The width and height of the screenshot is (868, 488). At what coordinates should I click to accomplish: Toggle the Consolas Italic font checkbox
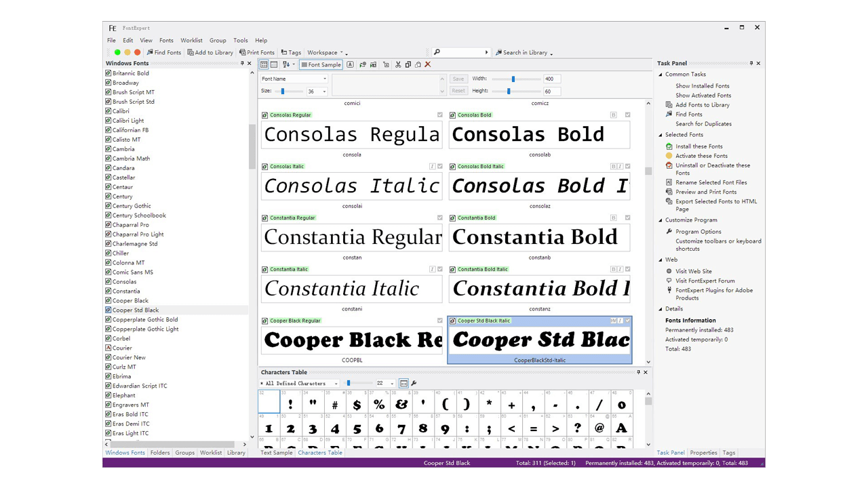440,167
